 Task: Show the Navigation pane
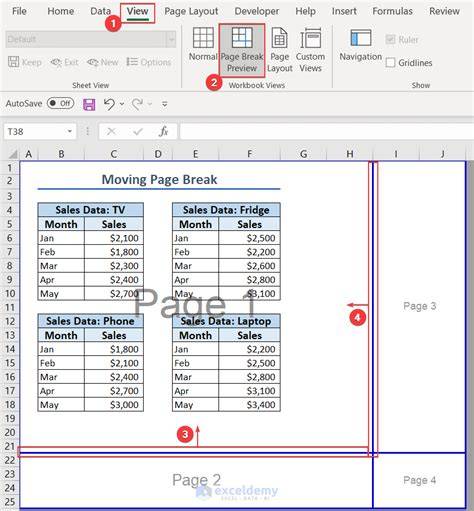(360, 45)
